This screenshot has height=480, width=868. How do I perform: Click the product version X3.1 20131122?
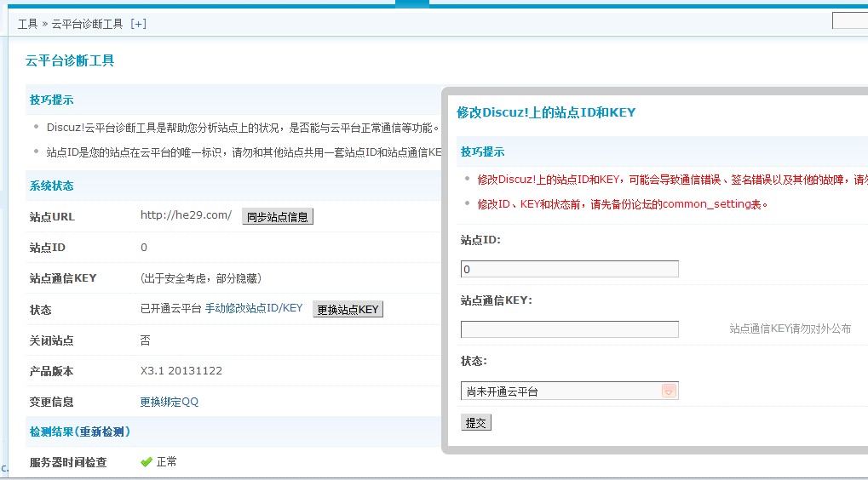[181, 370]
